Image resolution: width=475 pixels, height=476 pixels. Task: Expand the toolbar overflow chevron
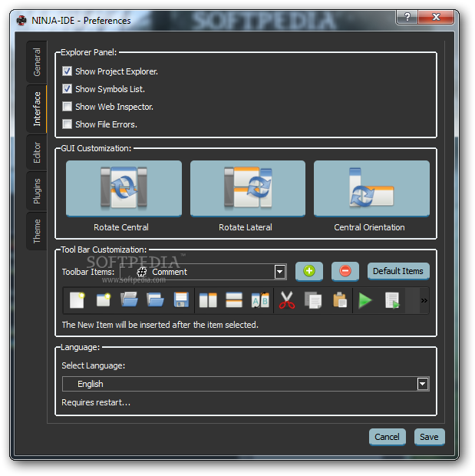point(424,300)
